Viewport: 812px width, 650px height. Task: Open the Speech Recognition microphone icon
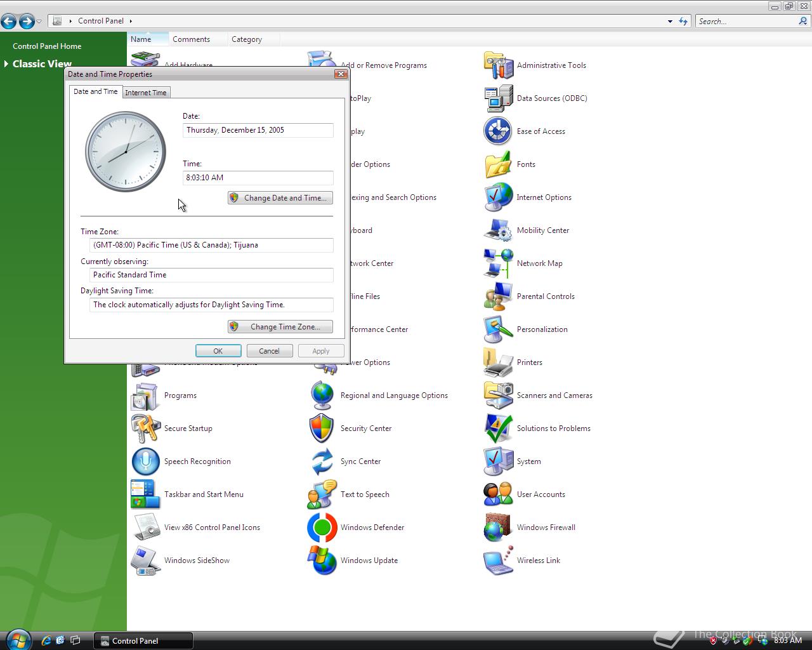(145, 461)
